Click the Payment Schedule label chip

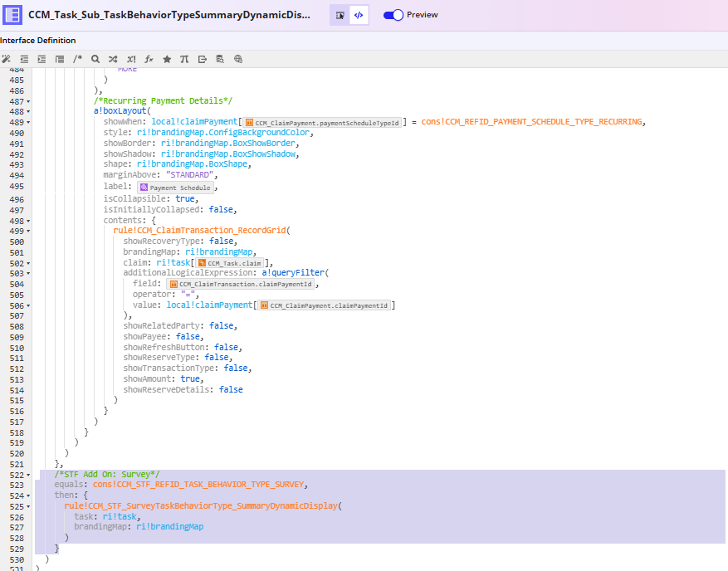click(x=175, y=188)
